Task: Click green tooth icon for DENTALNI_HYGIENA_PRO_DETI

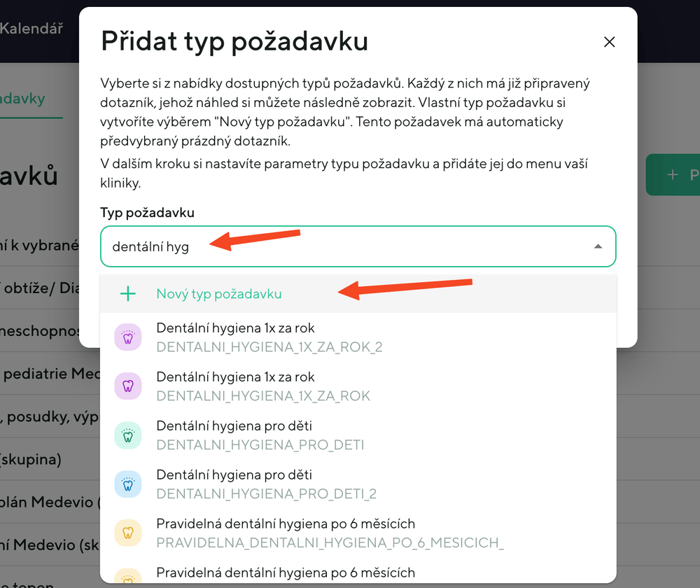Action: (128, 435)
